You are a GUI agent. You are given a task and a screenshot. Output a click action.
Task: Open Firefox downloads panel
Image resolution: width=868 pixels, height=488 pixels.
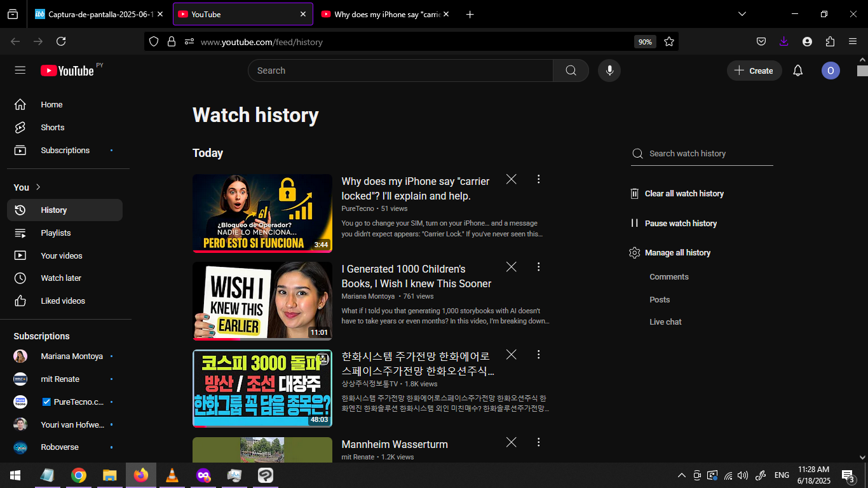click(784, 41)
